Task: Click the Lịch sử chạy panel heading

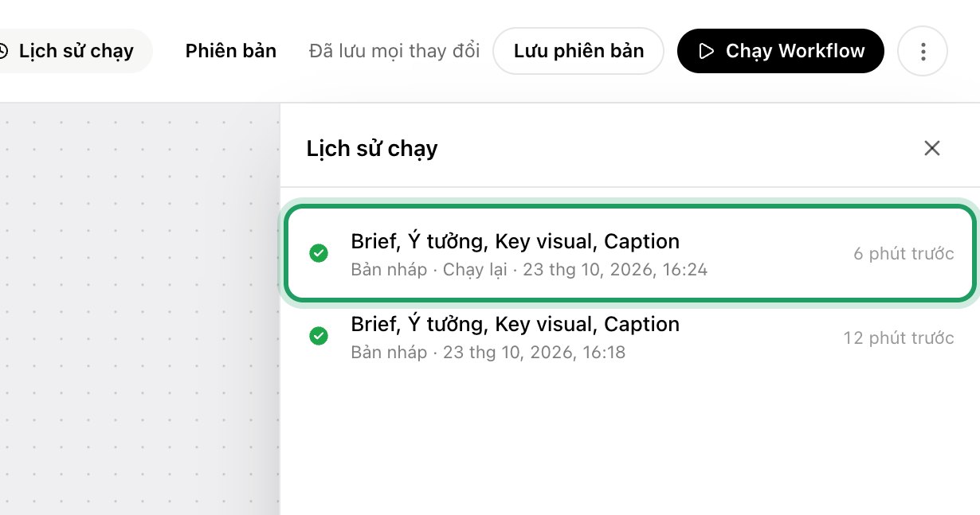Action: click(372, 149)
